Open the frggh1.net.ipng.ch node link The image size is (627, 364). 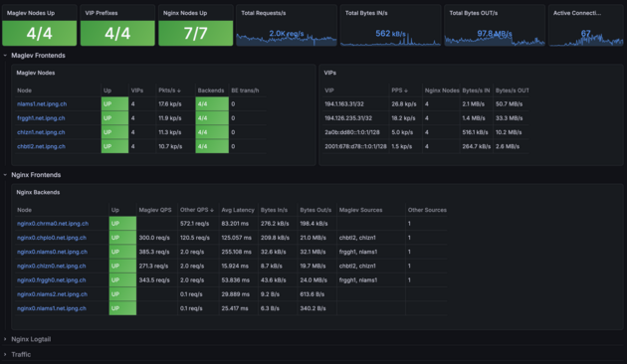tap(41, 118)
